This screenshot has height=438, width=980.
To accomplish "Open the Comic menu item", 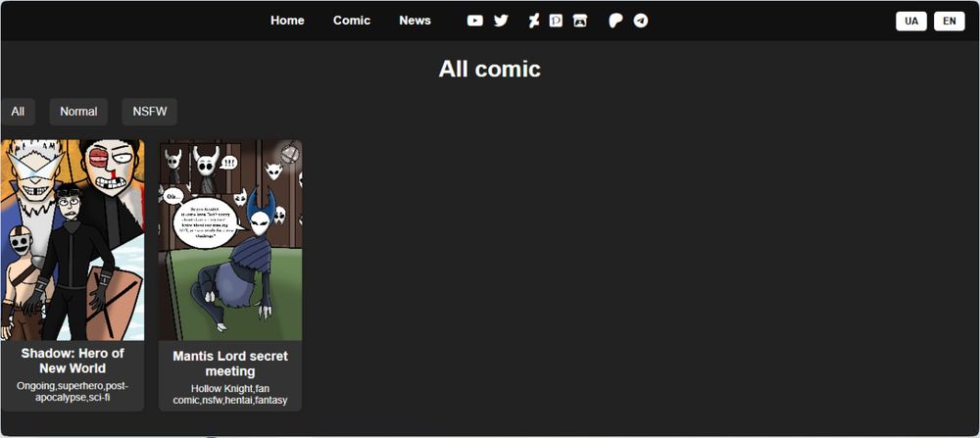I will 352,21.
